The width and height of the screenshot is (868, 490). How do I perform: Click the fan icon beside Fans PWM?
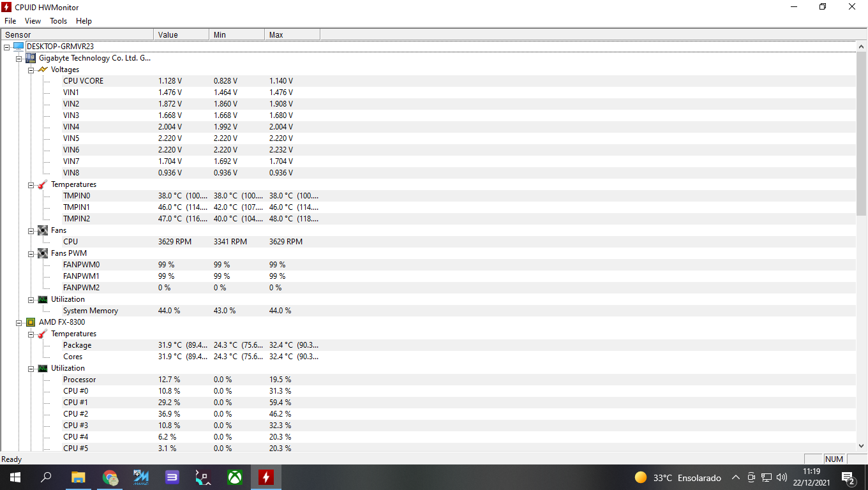coord(43,253)
